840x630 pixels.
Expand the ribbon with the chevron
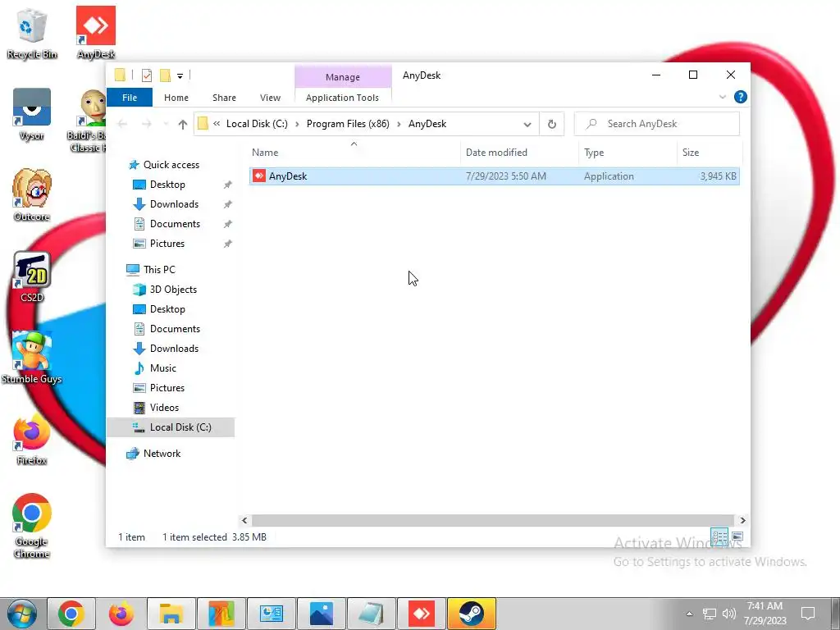pyautogui.click(x=722, y=97)
